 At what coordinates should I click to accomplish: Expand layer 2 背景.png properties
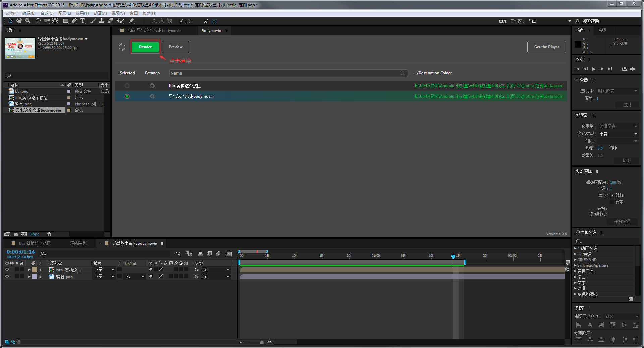(29, 277)
